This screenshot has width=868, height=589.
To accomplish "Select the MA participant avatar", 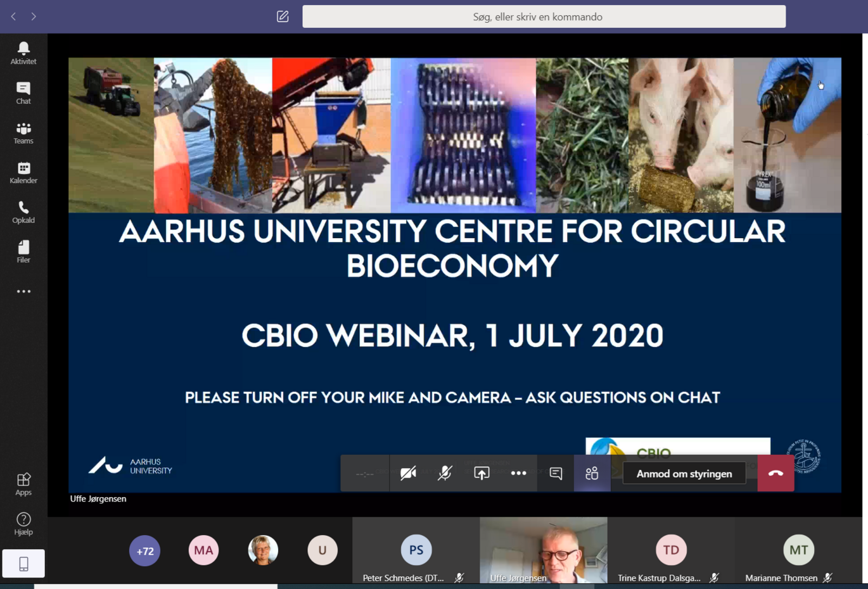I will click(x=203, y=550).
